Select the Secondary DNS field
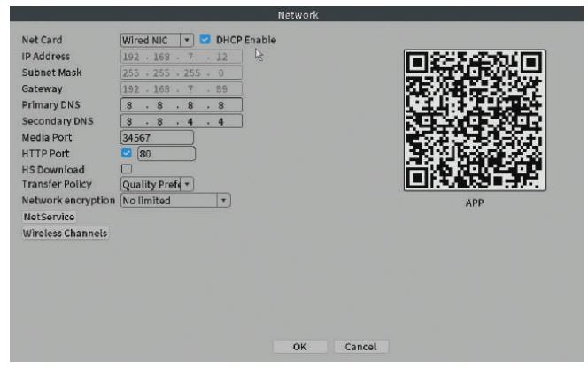The width and height of the screenshot is (588, 368). (x=181, y=121)
